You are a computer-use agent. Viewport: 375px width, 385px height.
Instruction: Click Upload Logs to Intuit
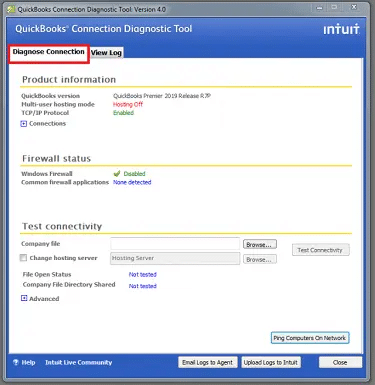pyautogui.click(x=271, y=362)
